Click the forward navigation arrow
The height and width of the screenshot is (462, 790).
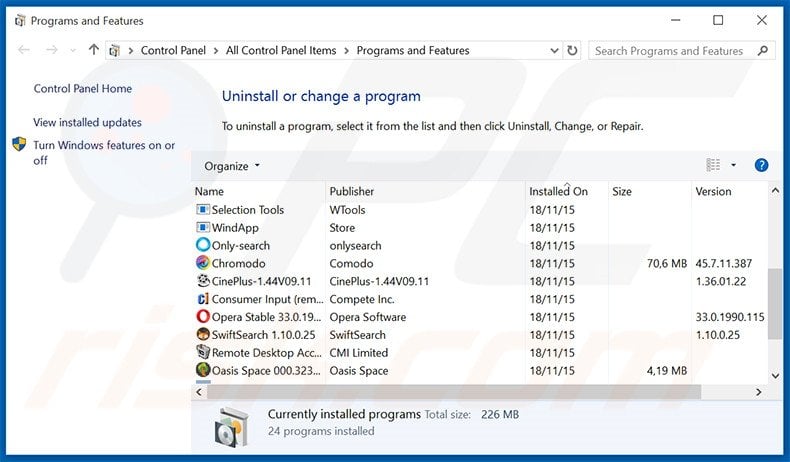51,50
